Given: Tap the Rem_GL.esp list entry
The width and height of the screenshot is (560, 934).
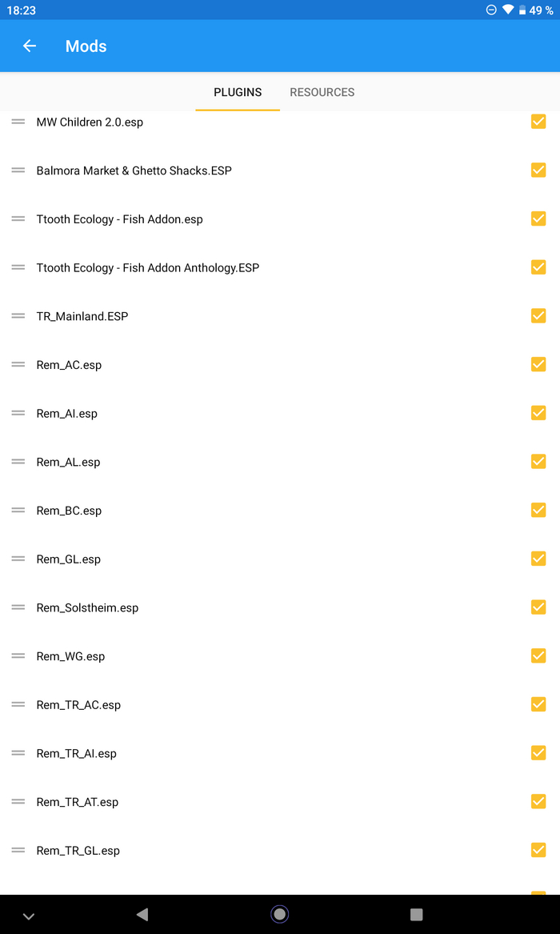Looking at the screenshot, I should click(x=69, y=559).
